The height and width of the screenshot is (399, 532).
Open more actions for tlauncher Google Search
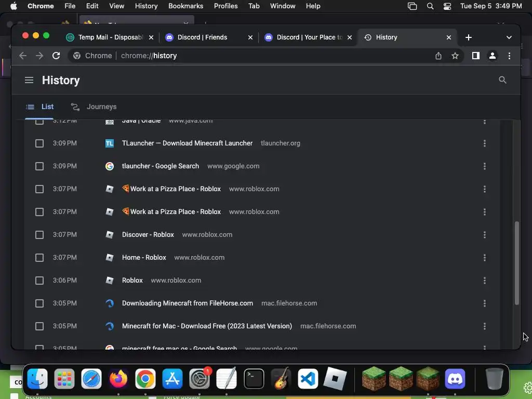[x=485, y=166]
